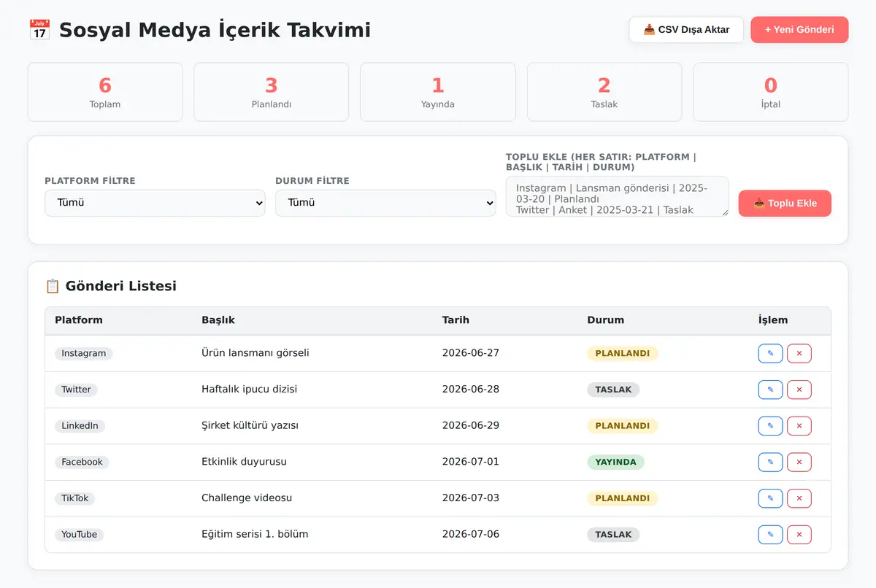Image resolution: width=876 pixels, height=588 pixels.
Task: Click the date 2026-07-01
Action: (471, 462)
